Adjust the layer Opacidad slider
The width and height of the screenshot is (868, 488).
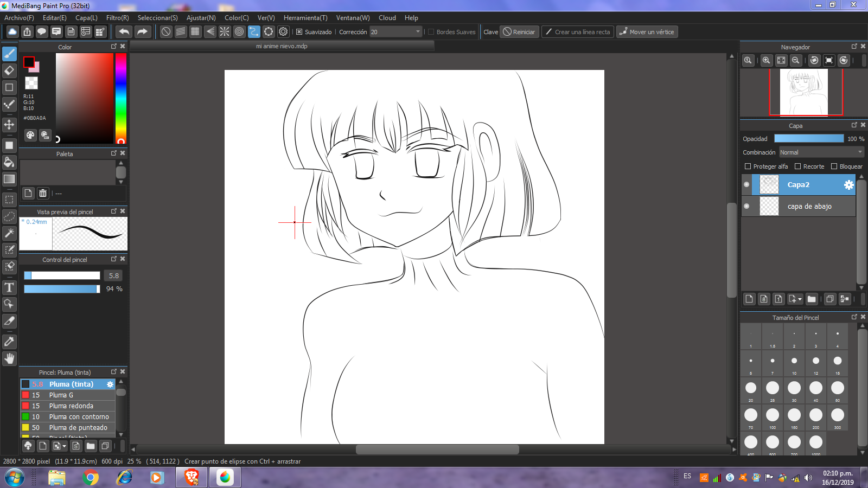[x=809, y=139]
